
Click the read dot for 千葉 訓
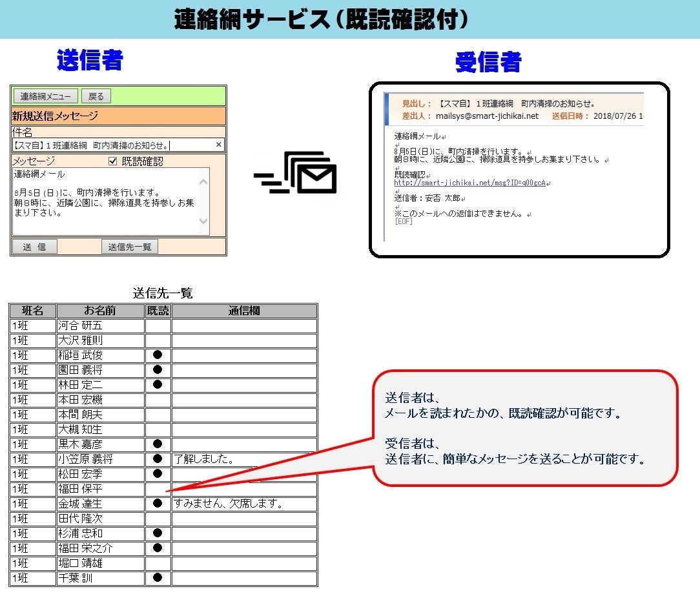(158, 578)
